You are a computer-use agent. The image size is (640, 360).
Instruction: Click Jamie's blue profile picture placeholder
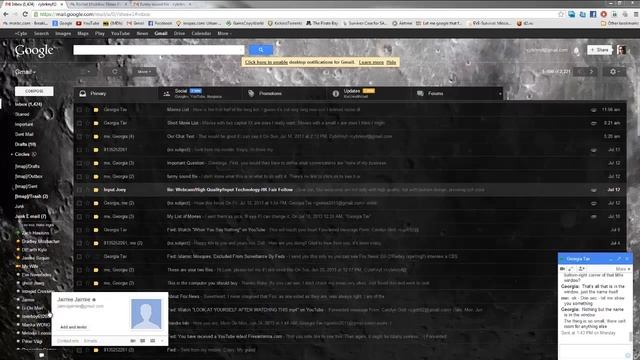tap(146, 314)
